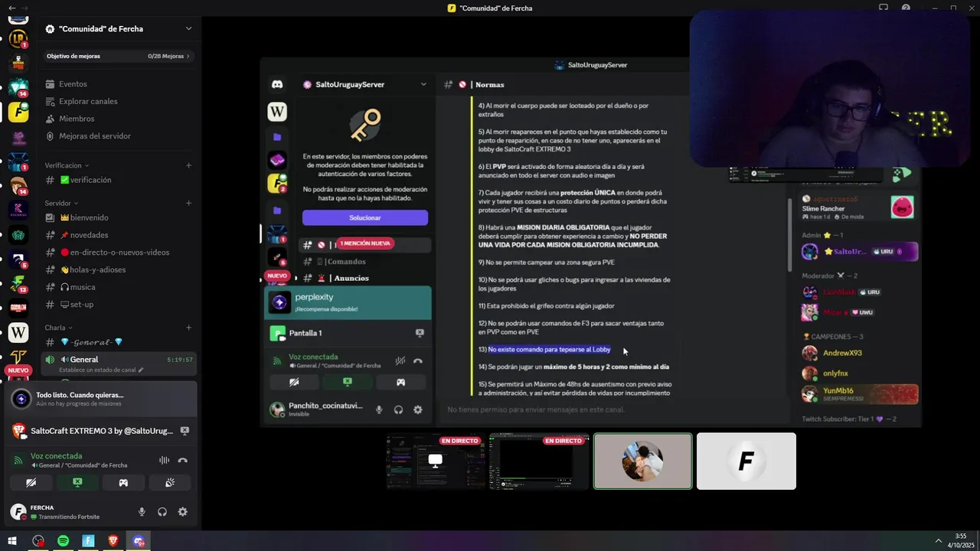Viewport: 980px width, 551px height.
Task: Open the Eventos calendar item
Action: pos(73,84)
